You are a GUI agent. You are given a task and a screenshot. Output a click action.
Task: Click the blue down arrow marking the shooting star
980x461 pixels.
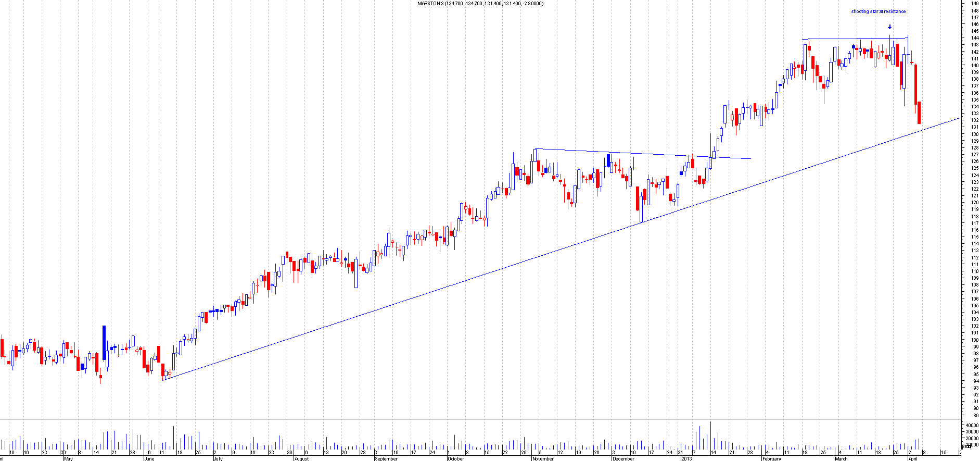889,27
